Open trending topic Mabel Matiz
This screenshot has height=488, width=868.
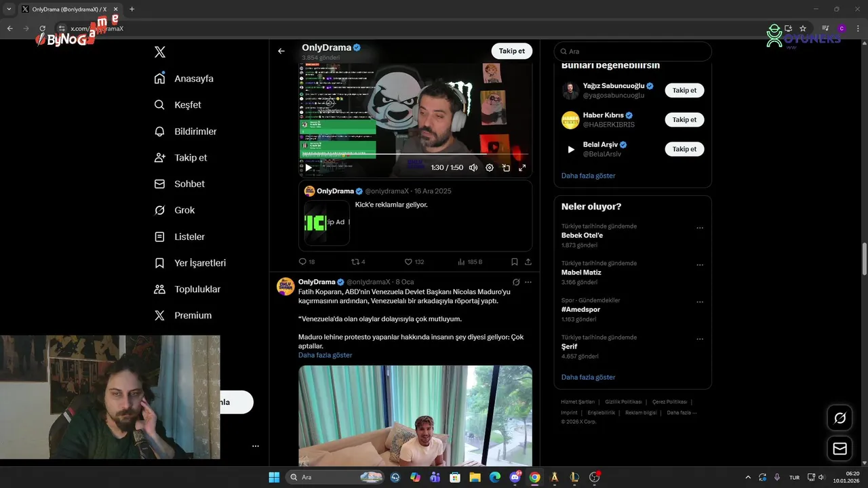pyautogui.click(x=581, y=272)
